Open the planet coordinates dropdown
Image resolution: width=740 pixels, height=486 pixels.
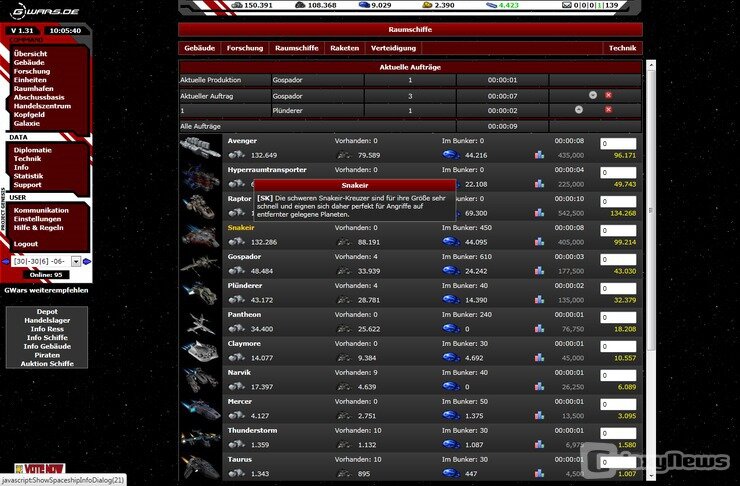tap(76, 261)
